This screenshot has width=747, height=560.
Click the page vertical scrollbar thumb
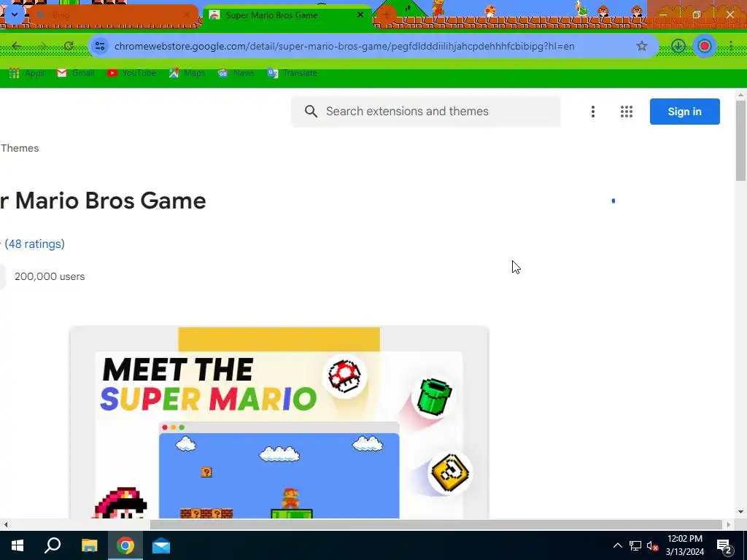740,141
